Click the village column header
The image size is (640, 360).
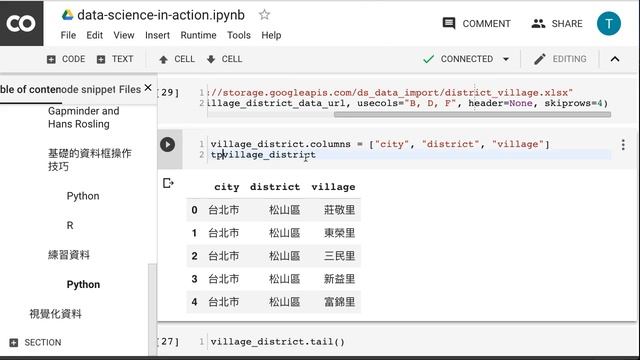click(333, 187)
